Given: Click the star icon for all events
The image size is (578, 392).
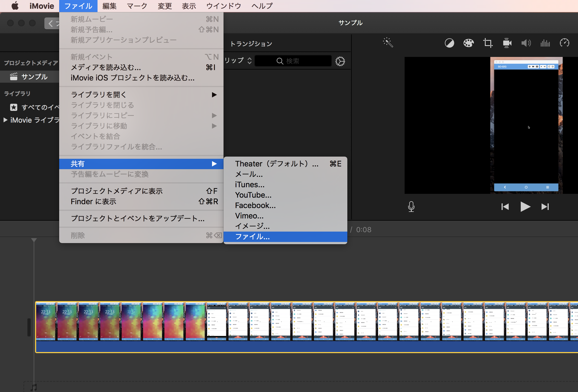Looking at the screenshot, I should point(14,107).
